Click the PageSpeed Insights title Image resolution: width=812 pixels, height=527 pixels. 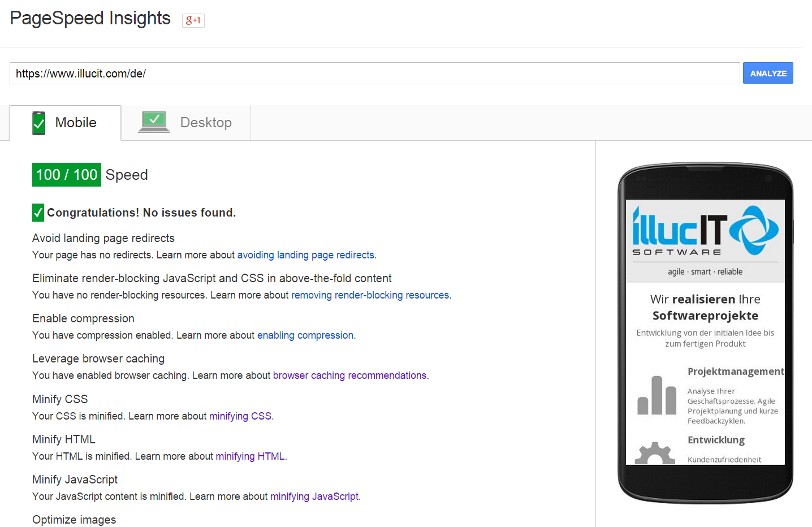(90, 18)
